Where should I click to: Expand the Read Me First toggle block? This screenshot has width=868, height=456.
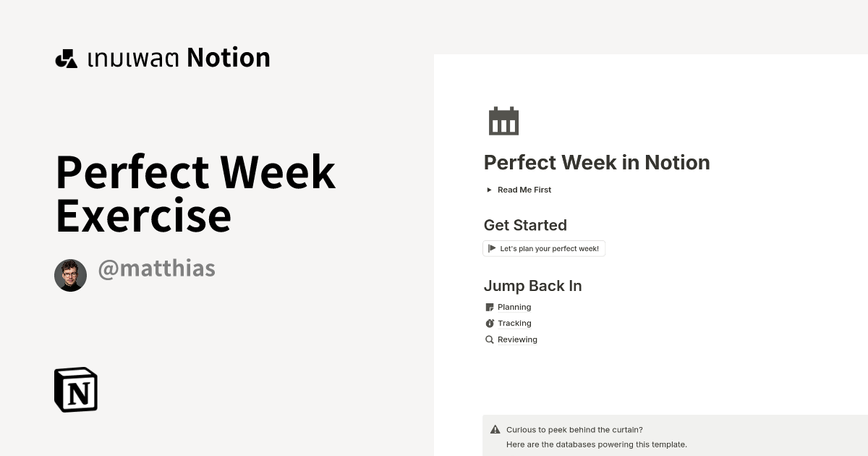tap(524, 190)
